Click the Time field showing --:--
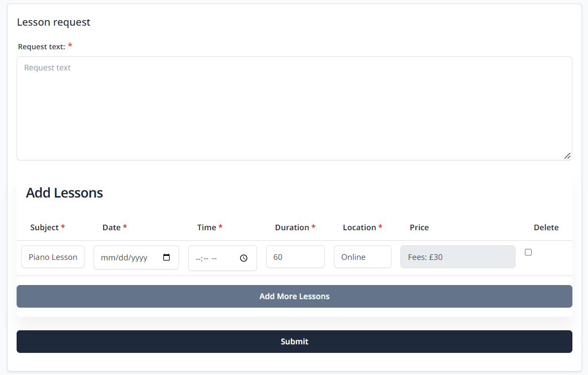 214,258
